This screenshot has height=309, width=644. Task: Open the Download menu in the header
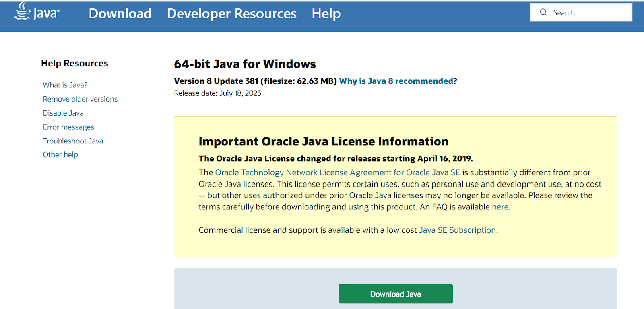(120, 13)
